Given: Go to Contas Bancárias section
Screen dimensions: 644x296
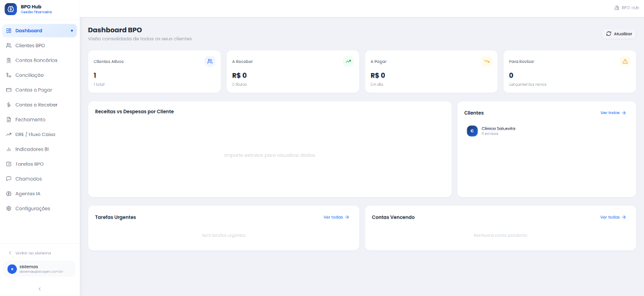Looking at the screenshot, I should pos(40,60).
